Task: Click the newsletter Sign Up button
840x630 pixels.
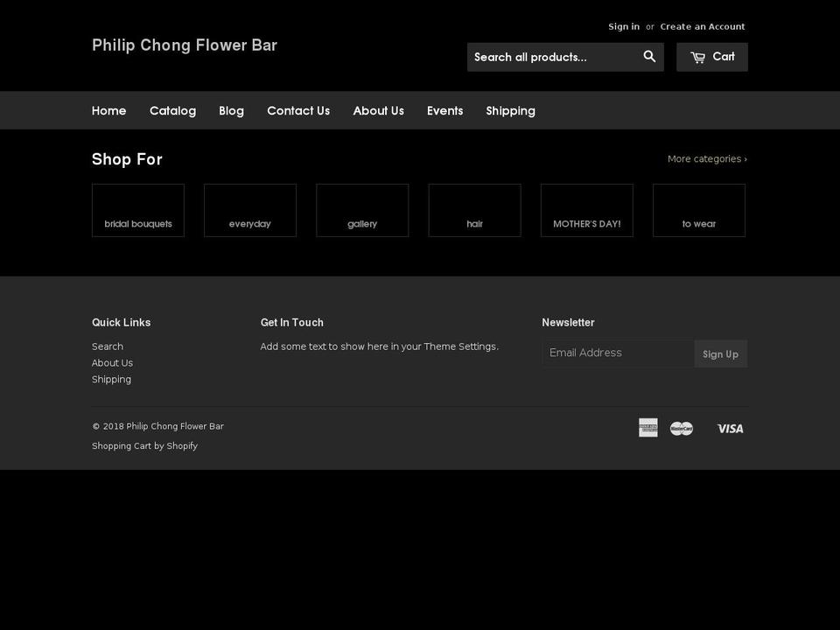Action: tap(720, 353)
